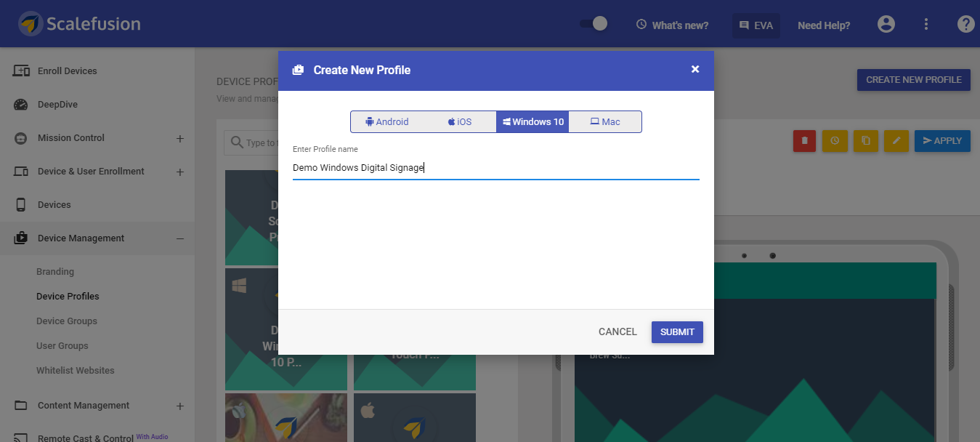Open Branding submenu item

(55, 272)
